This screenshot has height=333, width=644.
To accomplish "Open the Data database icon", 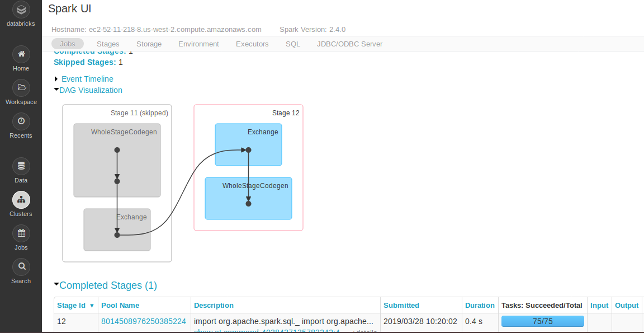I will [21, 166].
